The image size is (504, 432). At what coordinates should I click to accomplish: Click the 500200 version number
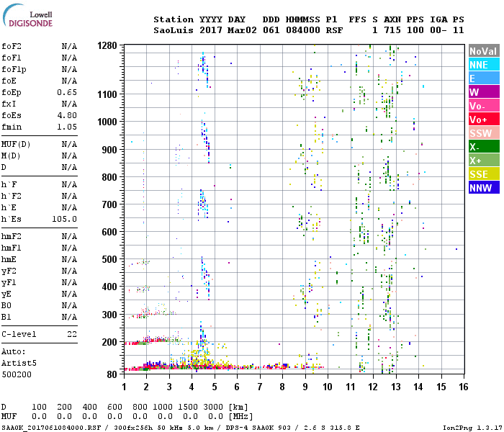pyautogui.click(x=17, y=375)
